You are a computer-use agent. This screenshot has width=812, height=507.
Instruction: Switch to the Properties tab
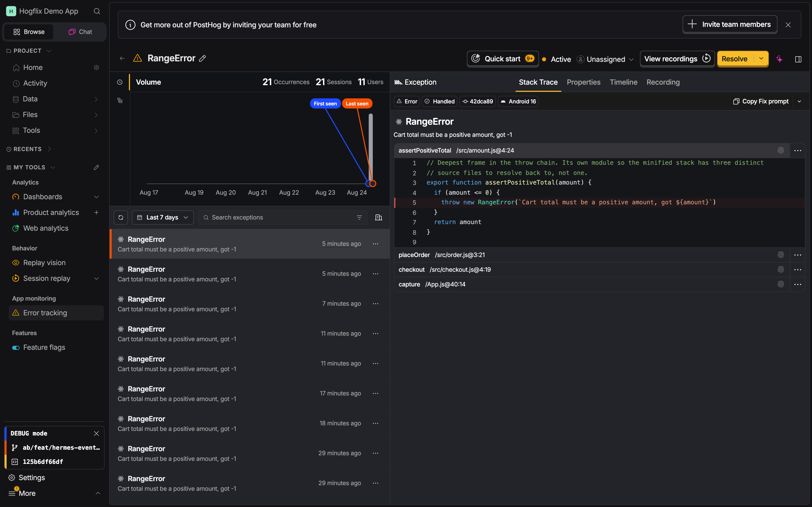pyautogui.click(x=584, y=82)
